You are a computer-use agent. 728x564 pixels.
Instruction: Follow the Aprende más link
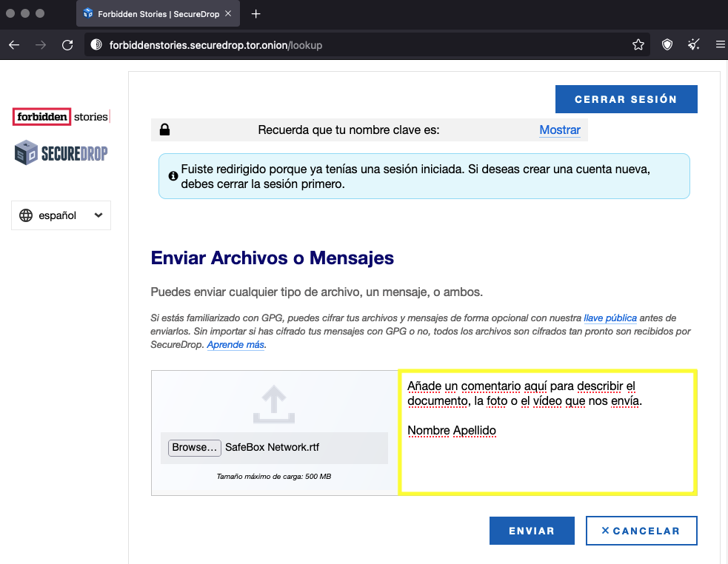[235, 345]
